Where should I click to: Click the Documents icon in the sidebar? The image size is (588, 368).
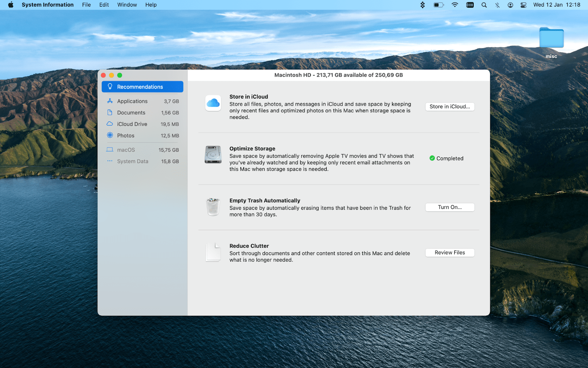pos(110,112)
